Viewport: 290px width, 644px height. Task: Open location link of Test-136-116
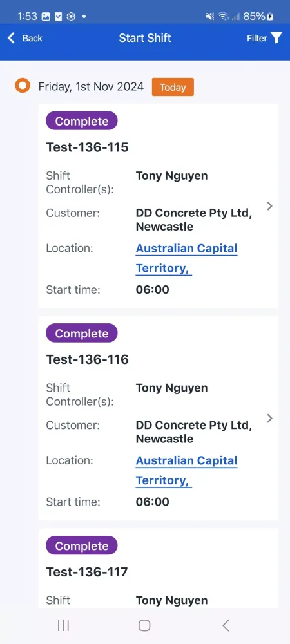point(186,471)
